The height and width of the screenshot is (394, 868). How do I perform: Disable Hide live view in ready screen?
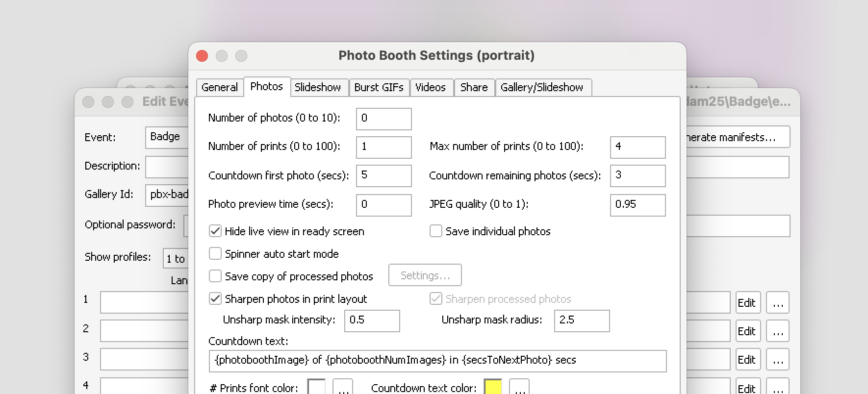pyautogui.click(x=215, y=231)
